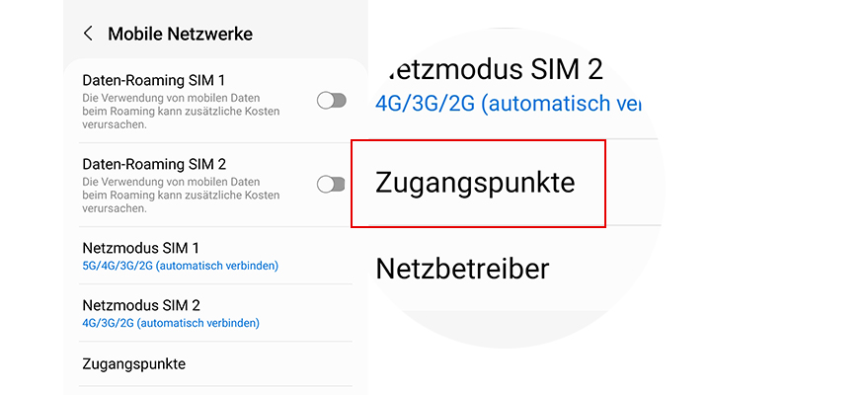Open Netzbetreiber in the magnified view
This screenshot has height=395, width=868.
pyautogui.click(x=462, y=268)
